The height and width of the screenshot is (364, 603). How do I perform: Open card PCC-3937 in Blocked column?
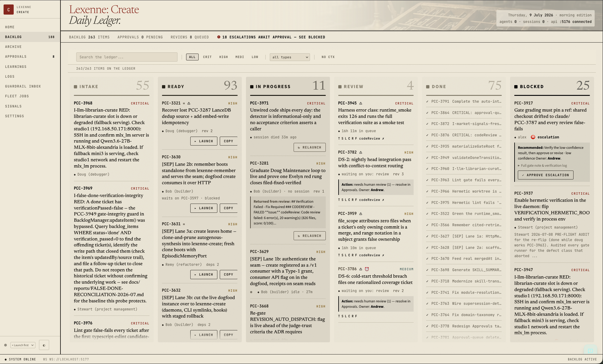tap(552, 224)
